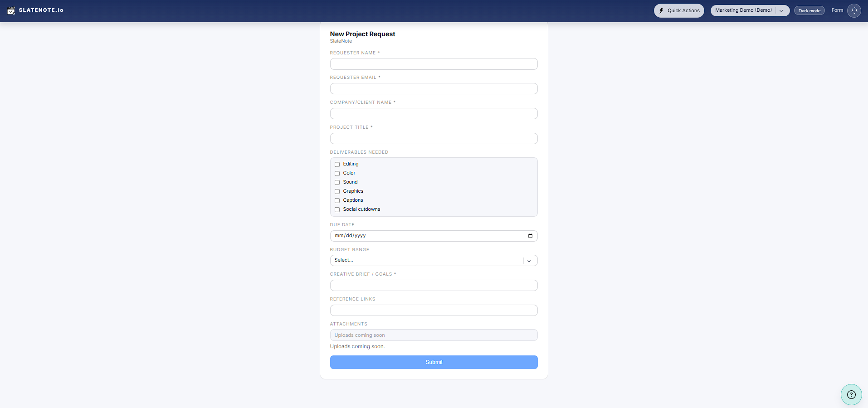This screenshot has height=408, width=868.
Task: Click the SLATENOTE.io clapperboard logo icon
Action: click(x=12, y=10)
